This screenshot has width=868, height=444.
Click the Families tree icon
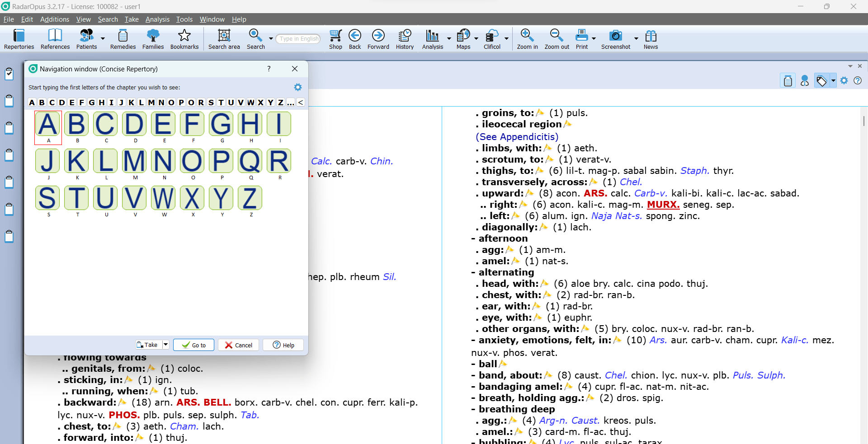point(153,39)
